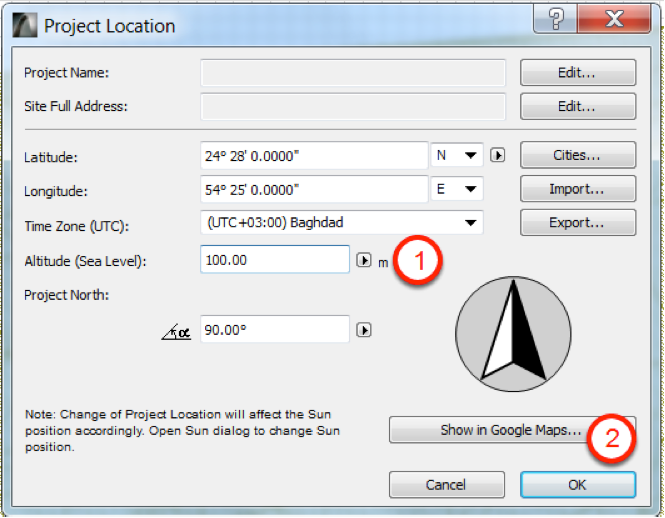Image resolution: width=665 pixels, height=518 pixels.
Task: Click the Project North angle field 90.00°
Action: (275, 329)
